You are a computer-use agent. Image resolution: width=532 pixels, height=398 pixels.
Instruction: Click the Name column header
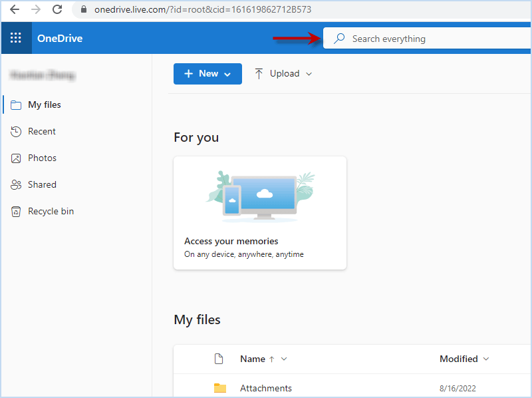(253, 359)
